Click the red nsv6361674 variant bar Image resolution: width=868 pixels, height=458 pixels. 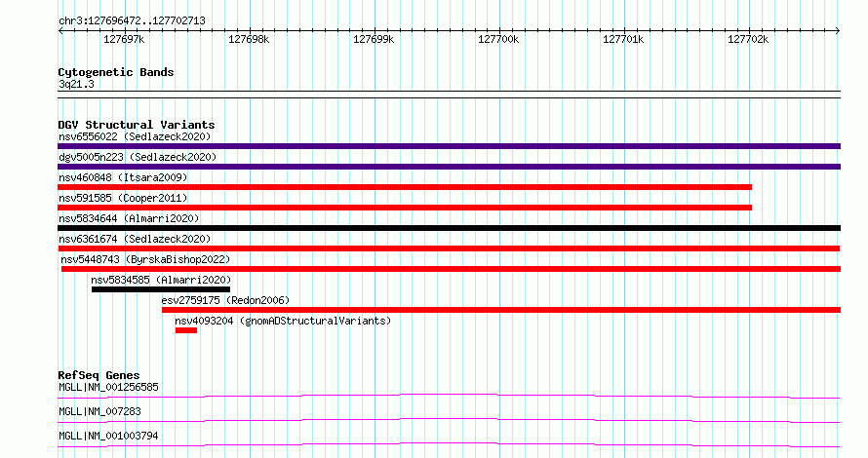point(449,248)
